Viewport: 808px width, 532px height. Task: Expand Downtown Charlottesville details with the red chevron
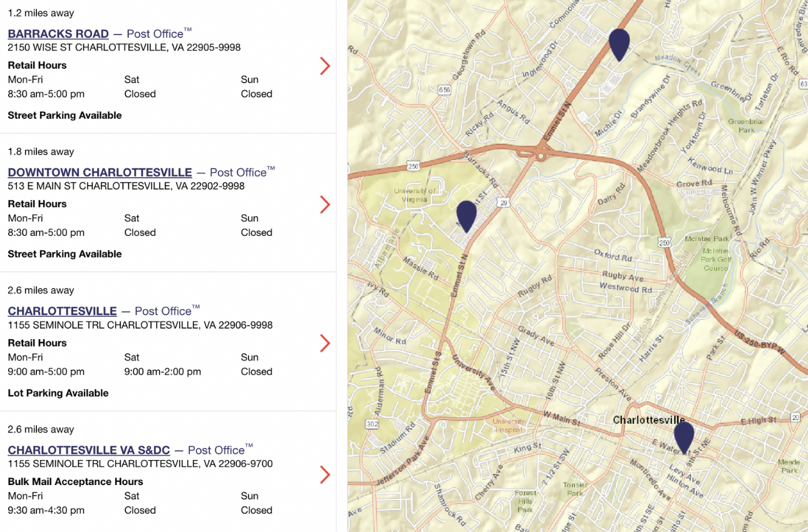click(324, 205)
